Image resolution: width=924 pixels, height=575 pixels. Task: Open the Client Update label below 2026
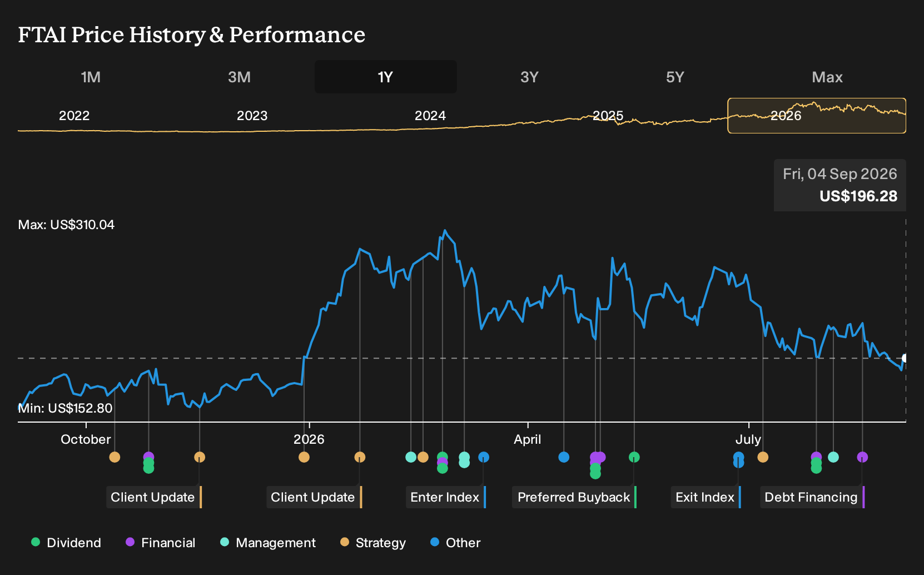pyautogui.click(x=314, y=497)
